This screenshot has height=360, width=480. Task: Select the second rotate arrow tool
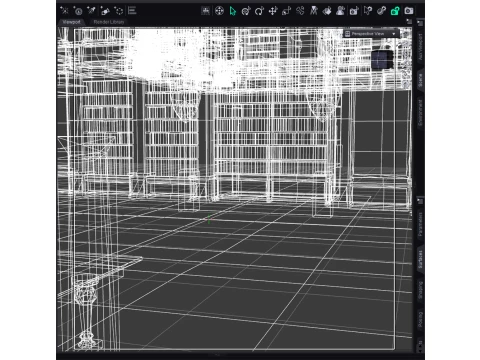259,11
